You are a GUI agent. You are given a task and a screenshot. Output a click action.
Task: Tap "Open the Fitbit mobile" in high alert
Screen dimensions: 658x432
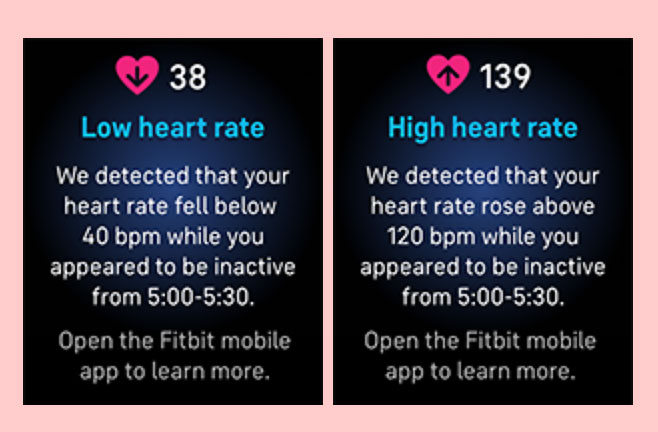coord(482,341)
